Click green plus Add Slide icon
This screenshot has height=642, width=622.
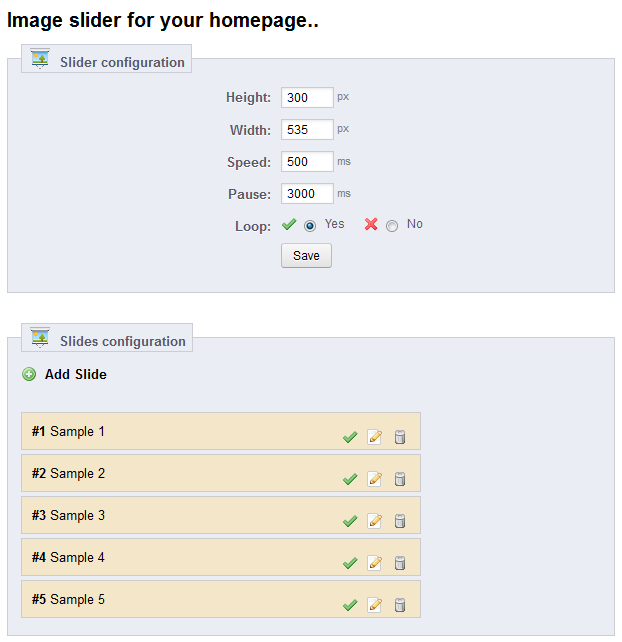[x=29, y=375]
